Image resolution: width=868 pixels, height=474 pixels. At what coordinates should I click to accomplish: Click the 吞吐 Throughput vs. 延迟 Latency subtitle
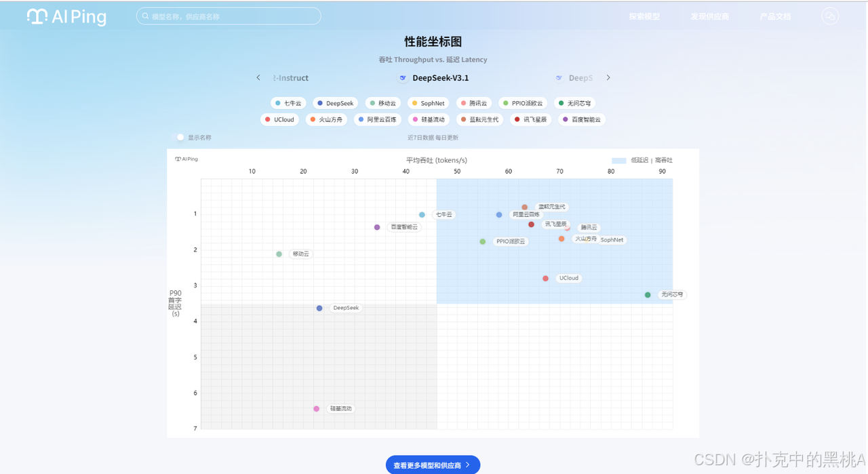pos(433,60)
